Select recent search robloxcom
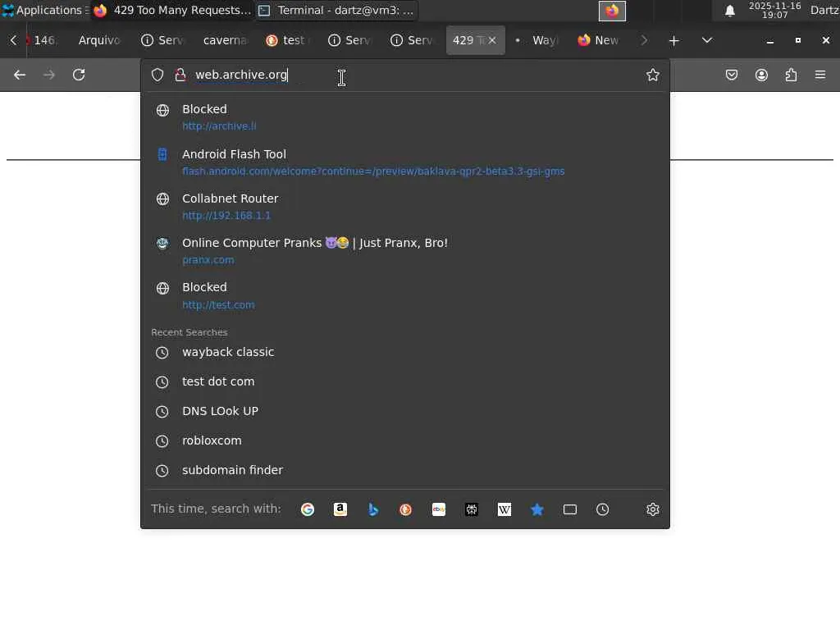 tap(405, 441)
